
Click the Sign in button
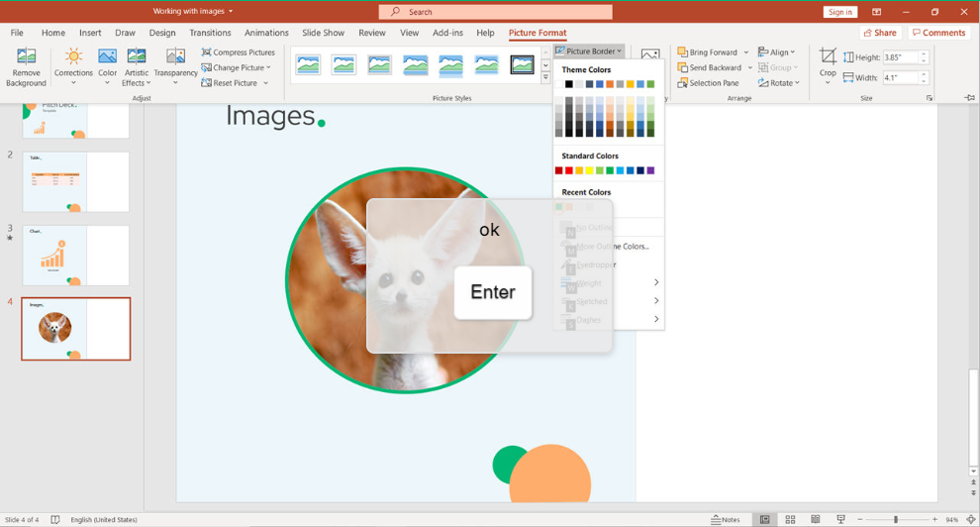840,12
